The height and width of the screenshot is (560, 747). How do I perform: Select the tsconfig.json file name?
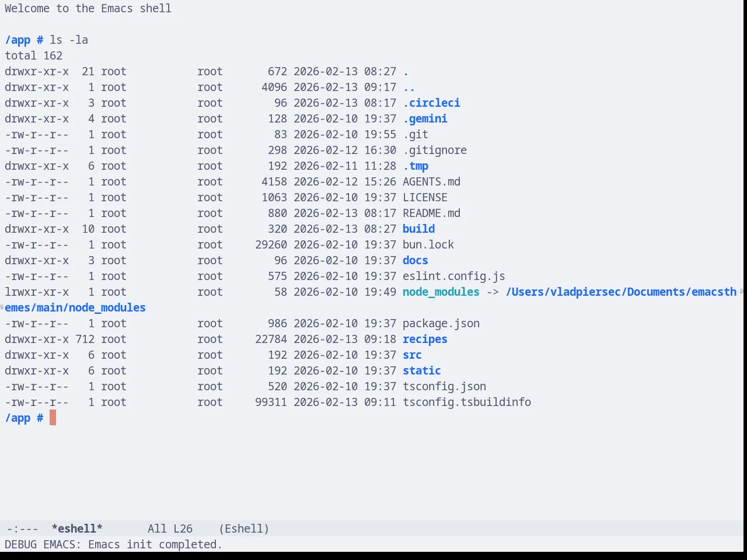[x=444, y=386]
